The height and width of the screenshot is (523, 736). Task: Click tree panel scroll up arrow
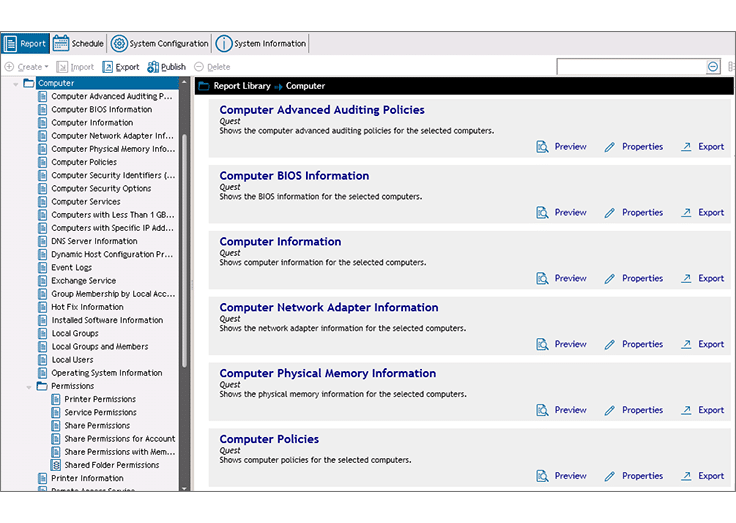(x=184, y=82)
